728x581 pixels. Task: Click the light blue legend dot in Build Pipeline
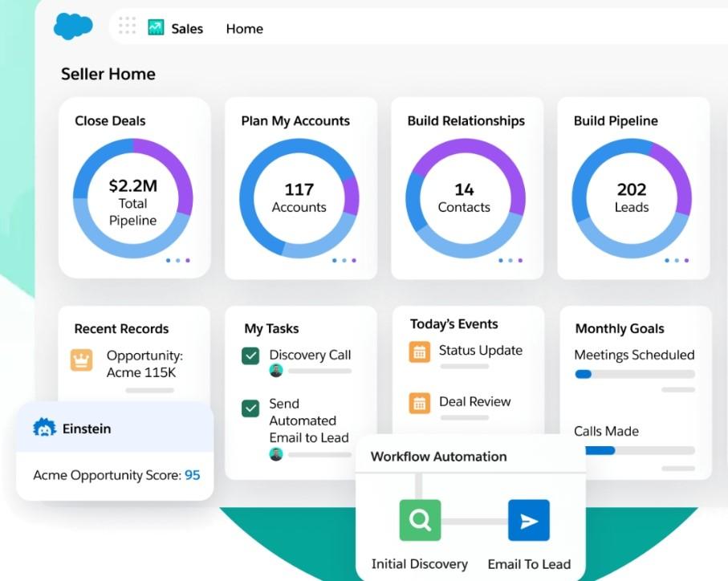coord(677,260)
